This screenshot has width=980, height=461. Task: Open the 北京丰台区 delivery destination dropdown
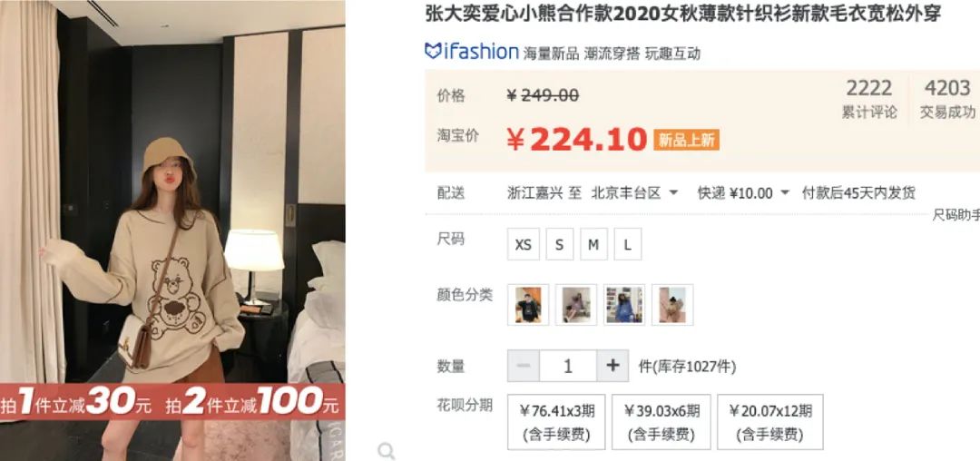coord(634,193)
